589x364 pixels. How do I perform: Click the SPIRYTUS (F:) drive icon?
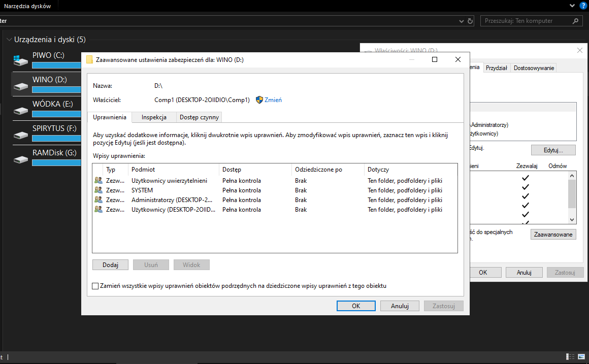tap(21, 134)
